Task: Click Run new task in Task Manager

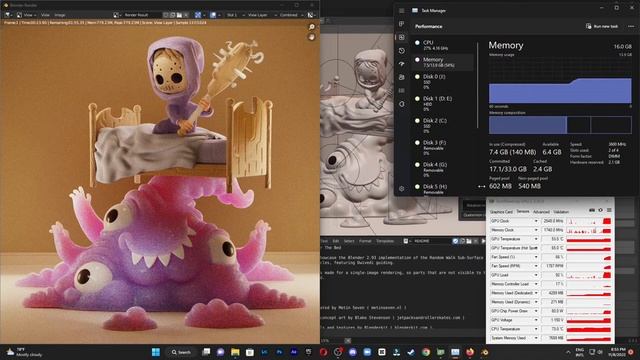Action: [x=602, y=26]
